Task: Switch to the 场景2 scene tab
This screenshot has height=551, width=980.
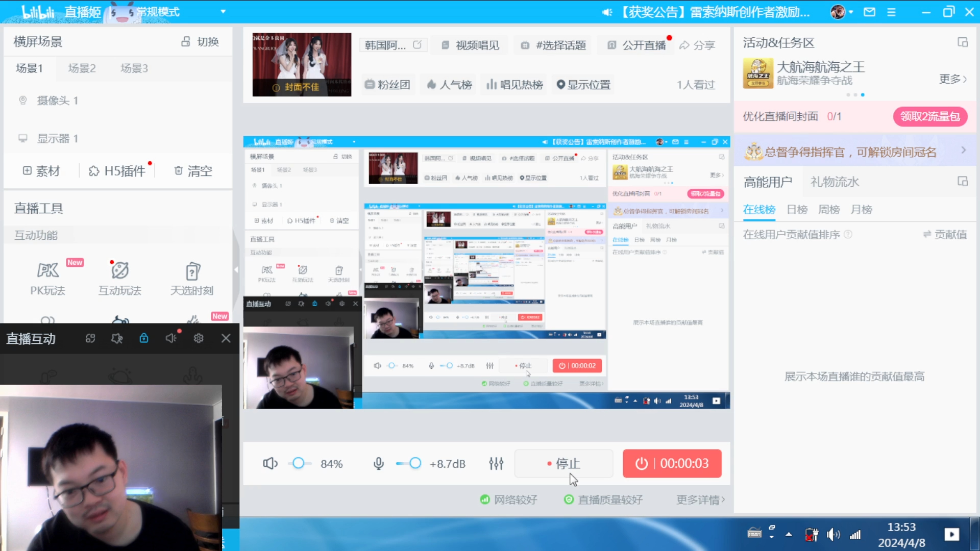Action: 82,68
